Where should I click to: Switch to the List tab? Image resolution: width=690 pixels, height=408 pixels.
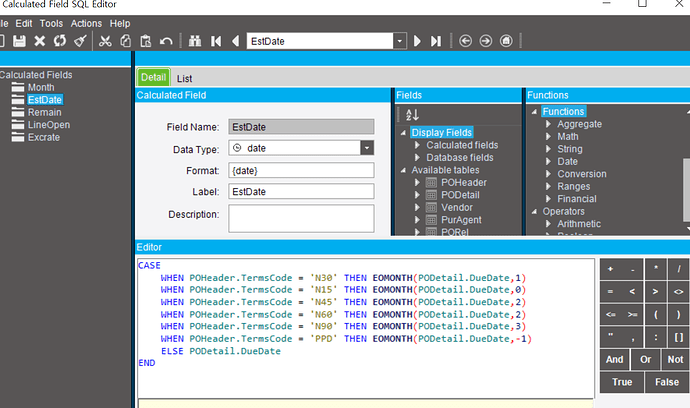click(185, 78)
